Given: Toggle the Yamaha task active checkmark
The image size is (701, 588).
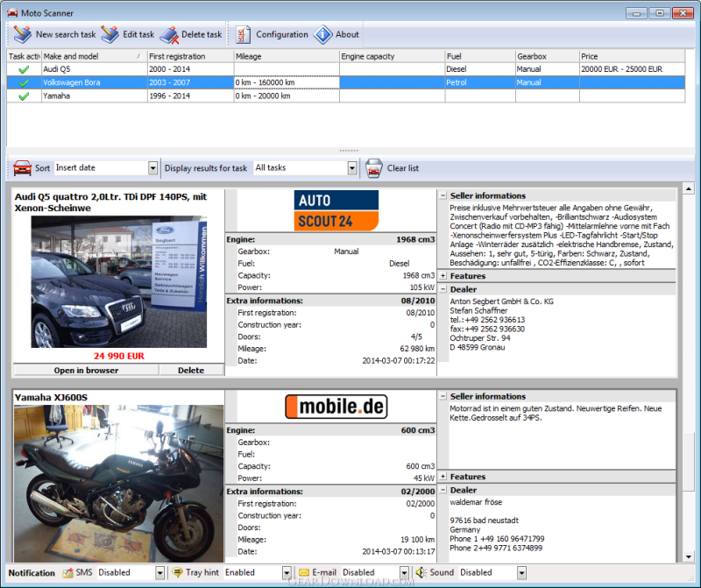Looking at the screenshot, I should click(25, 96).
